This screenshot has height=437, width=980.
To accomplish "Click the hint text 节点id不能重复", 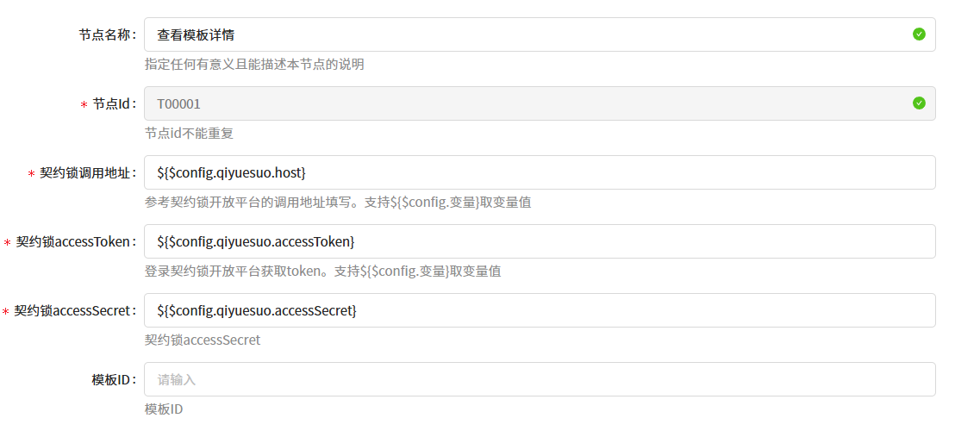I will point(189,134).
